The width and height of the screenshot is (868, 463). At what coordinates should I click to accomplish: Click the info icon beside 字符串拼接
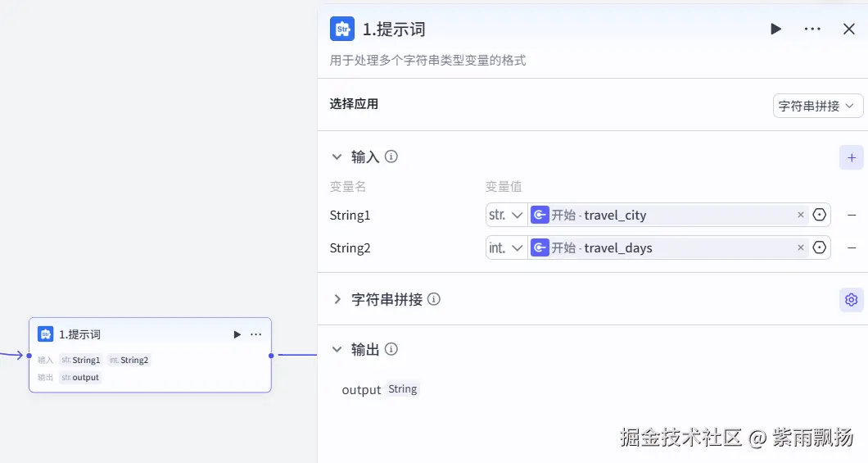pyautogui.click(x=434, y=299)
